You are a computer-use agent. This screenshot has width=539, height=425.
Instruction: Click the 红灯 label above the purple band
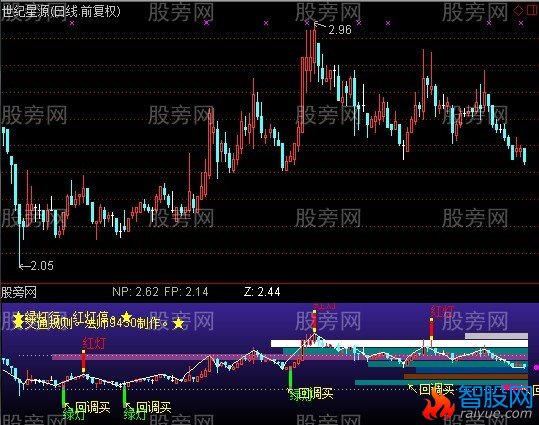(x=94, y=343)
